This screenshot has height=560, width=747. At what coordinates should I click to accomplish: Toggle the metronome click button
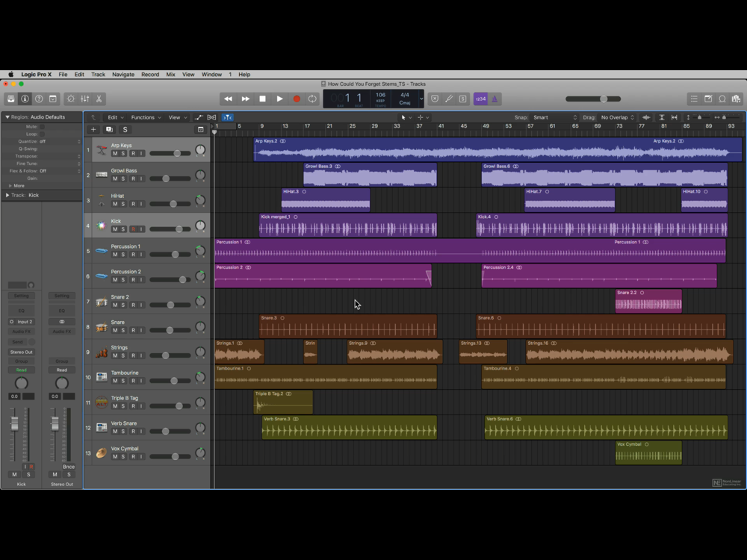pyautogui.click(x=494, y=99)
